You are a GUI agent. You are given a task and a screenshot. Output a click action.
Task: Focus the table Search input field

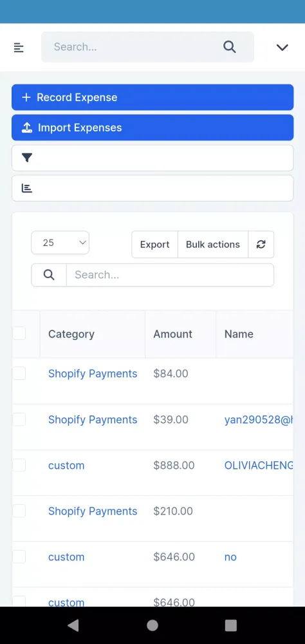coord(170,275)
